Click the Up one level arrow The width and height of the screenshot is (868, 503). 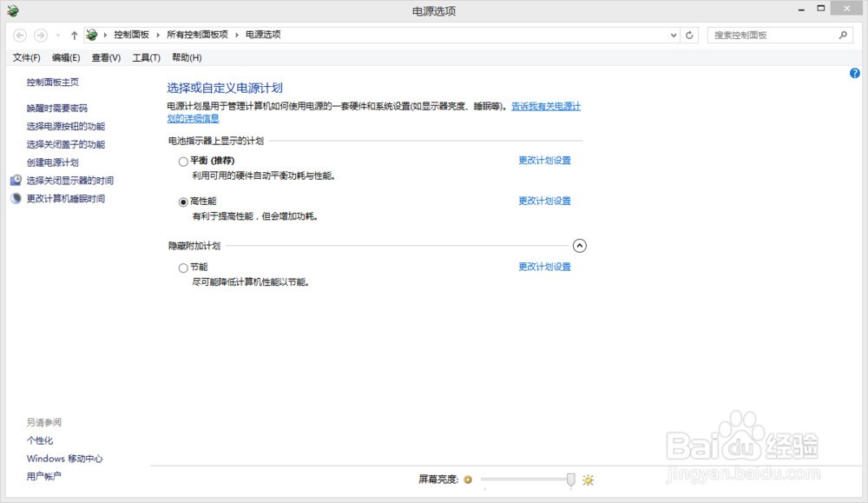pyautogui.click(x=74, y=35)
